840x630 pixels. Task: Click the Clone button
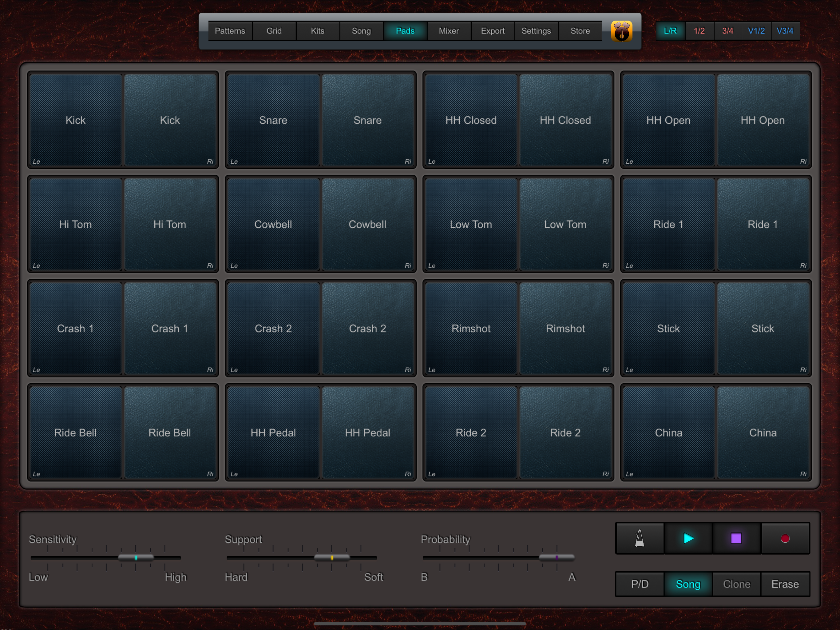click(736, 584)
